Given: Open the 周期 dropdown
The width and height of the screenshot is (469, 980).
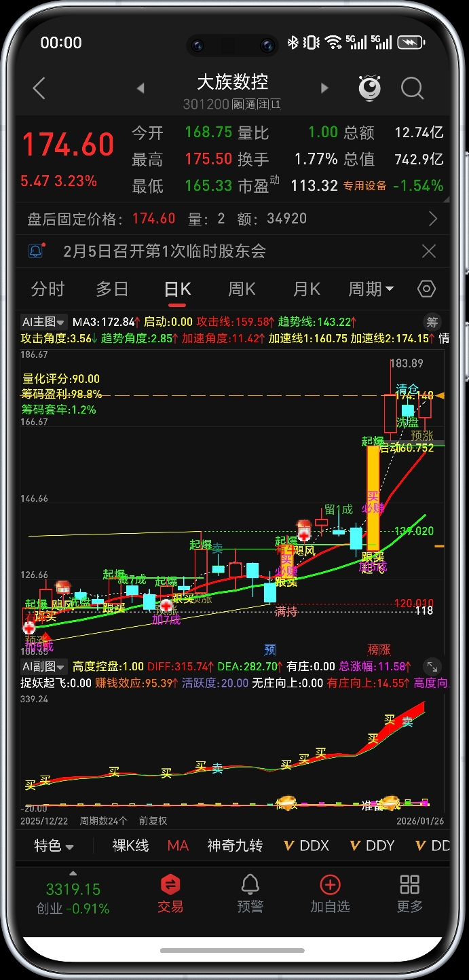Looking at the screenshot, I should 371,289.
